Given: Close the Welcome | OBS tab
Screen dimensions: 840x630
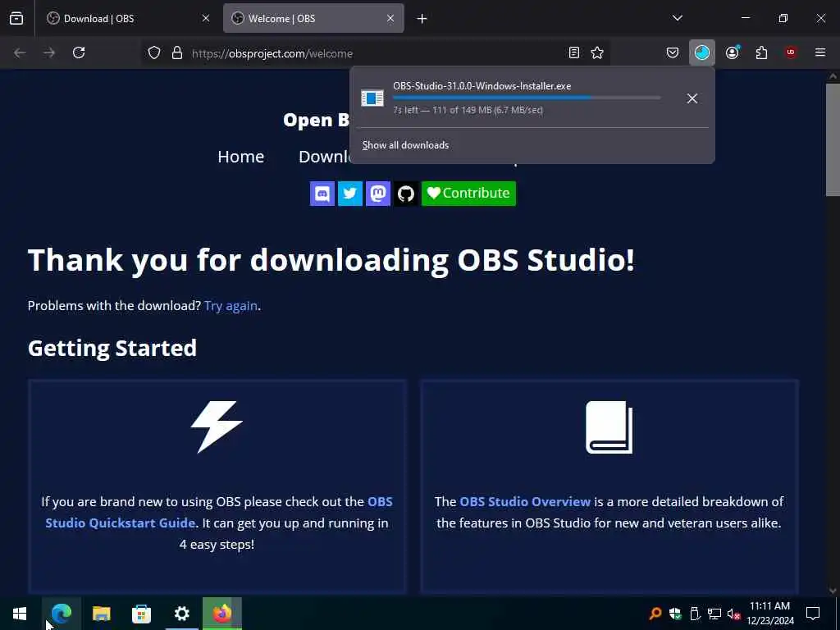Looking at the screenshot, I should coord(390,18).
